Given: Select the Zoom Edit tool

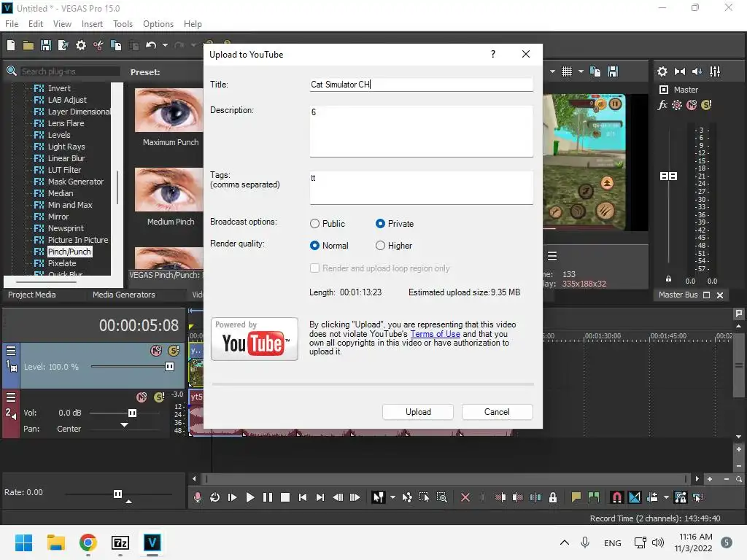Looking at the screenshot, I should pos(441,497).
